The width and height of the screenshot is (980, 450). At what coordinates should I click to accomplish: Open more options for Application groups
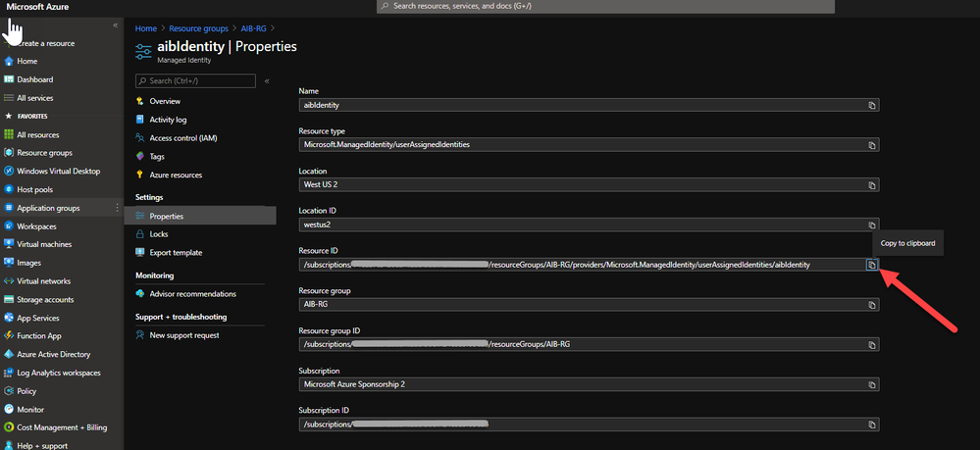tap(117, 208)
